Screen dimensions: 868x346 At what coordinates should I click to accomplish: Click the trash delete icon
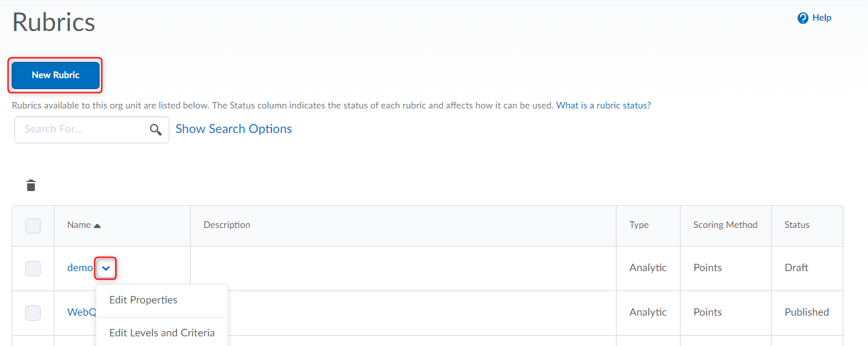[31, 186]
